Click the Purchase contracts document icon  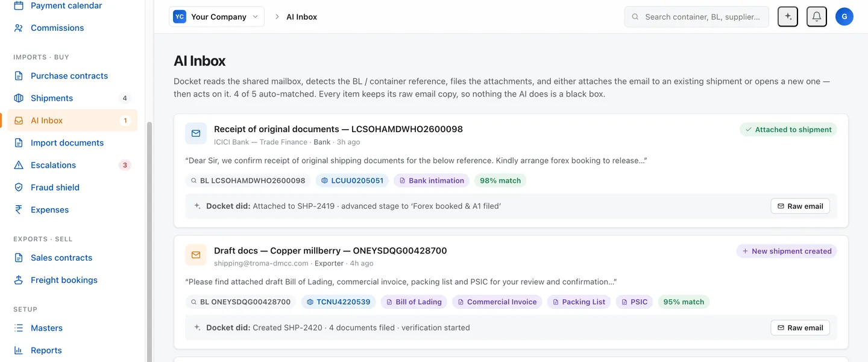[19, 75]
